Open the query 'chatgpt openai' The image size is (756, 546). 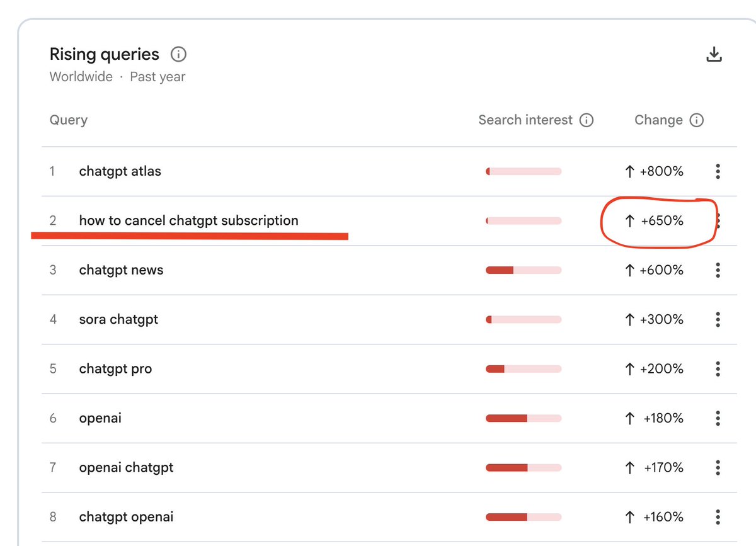126,517
